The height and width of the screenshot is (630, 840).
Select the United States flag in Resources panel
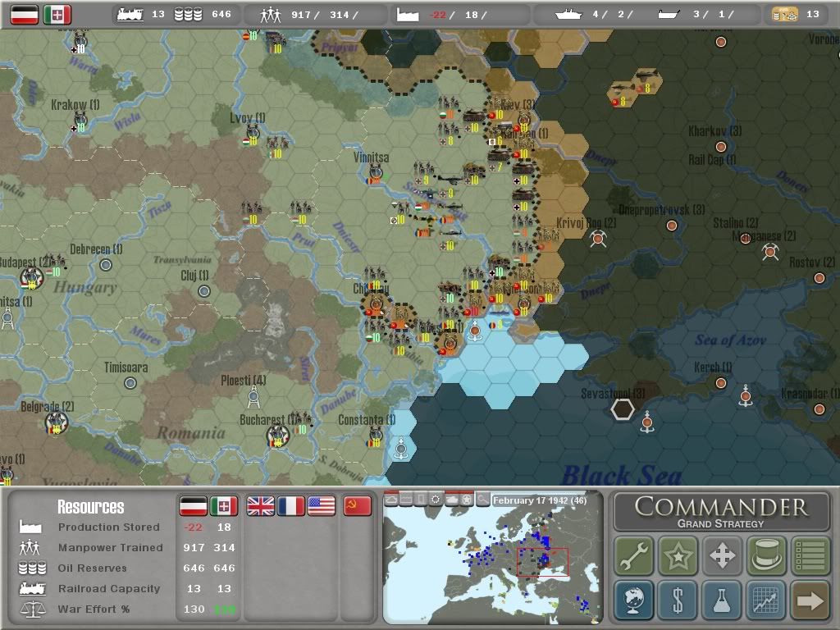click(x=322, y=505)
